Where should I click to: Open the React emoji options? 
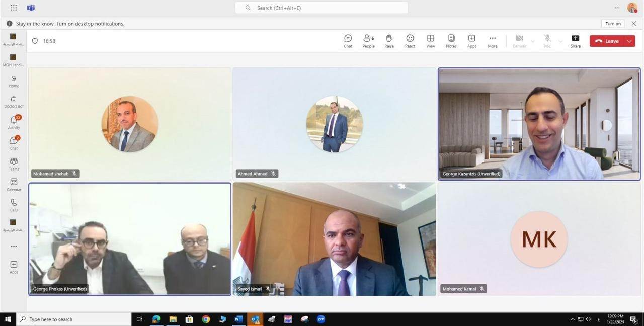point(410,41)
